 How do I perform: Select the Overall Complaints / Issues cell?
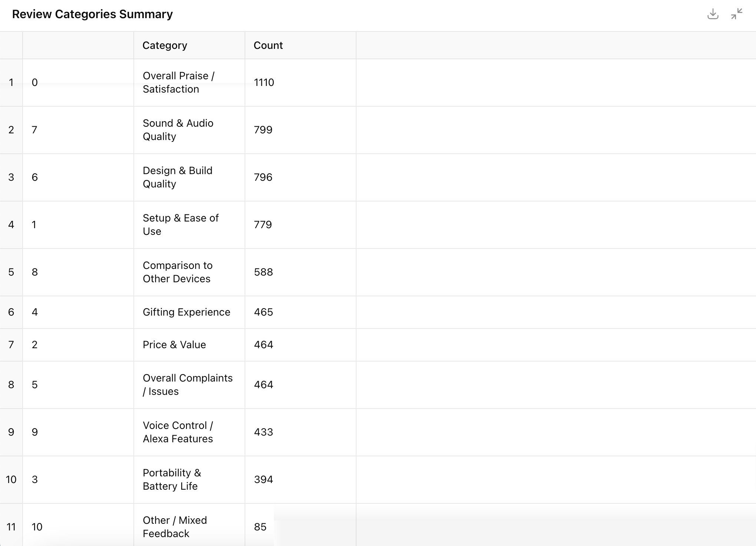tap(188, 384)
